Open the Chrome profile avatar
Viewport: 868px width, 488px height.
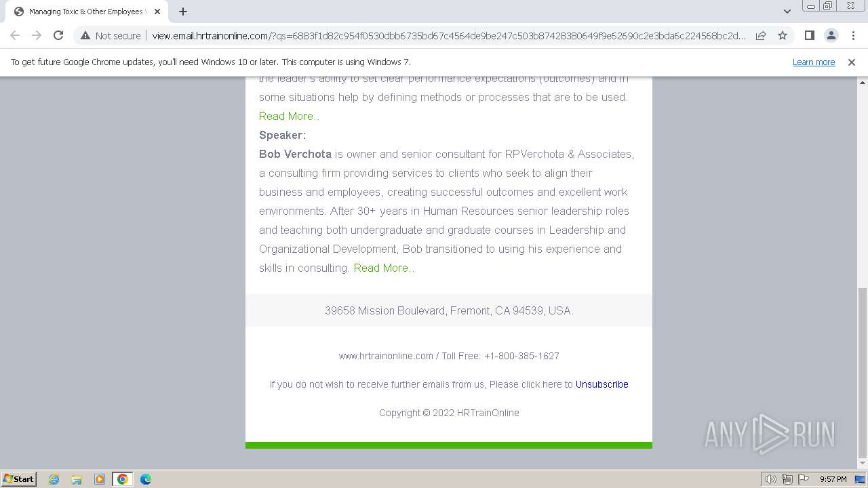tap(831, 36)
